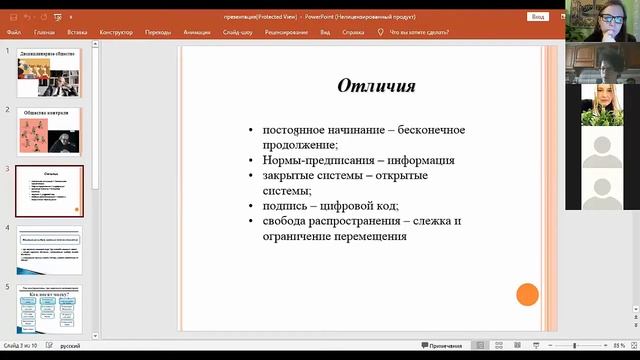Select slide 4 thumbnail in slide panel
Screen dimensions: 640x360
click(49, 250)
